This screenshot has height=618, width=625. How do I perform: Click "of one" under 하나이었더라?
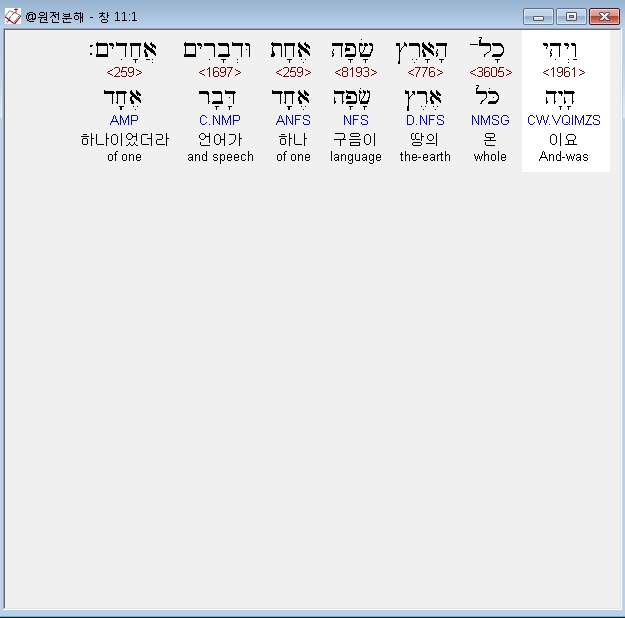(124, 157)
